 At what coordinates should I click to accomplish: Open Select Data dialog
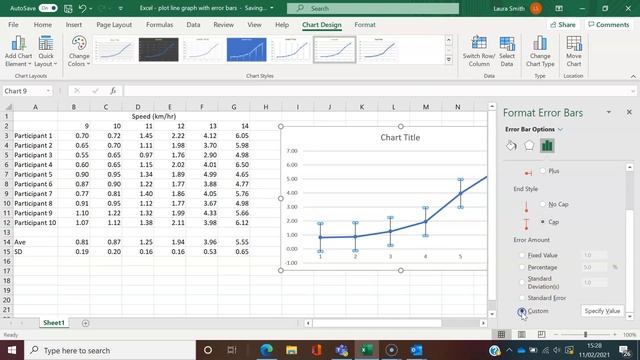[507, 51]
